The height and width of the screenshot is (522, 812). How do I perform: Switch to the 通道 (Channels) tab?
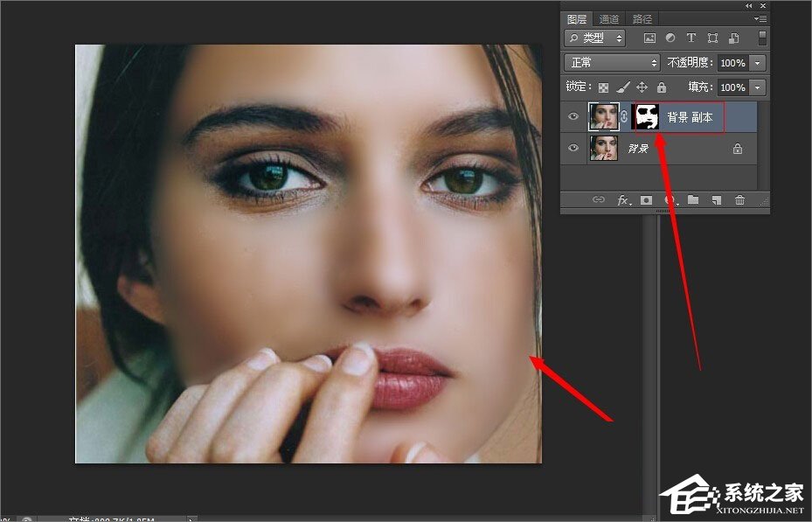click(x=609, y=19)
